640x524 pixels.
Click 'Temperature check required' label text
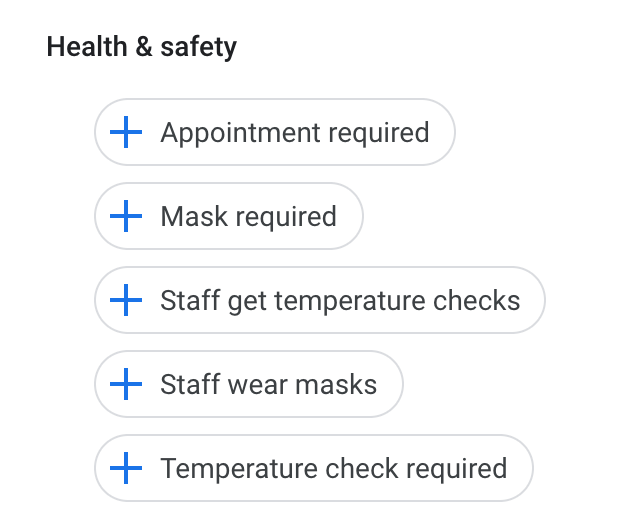pyautogui.click(x=334, y=469)
